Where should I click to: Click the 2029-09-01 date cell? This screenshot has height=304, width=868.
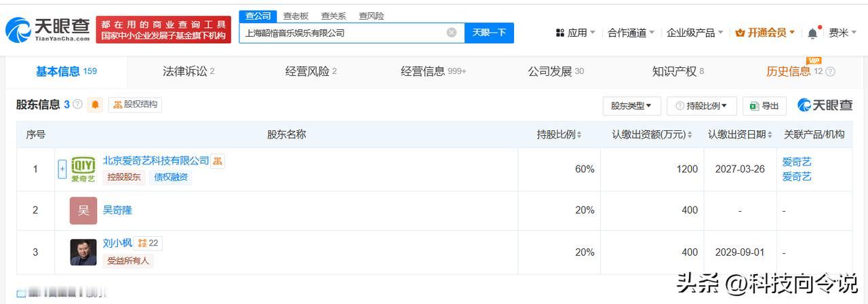(x=740, y=252)
